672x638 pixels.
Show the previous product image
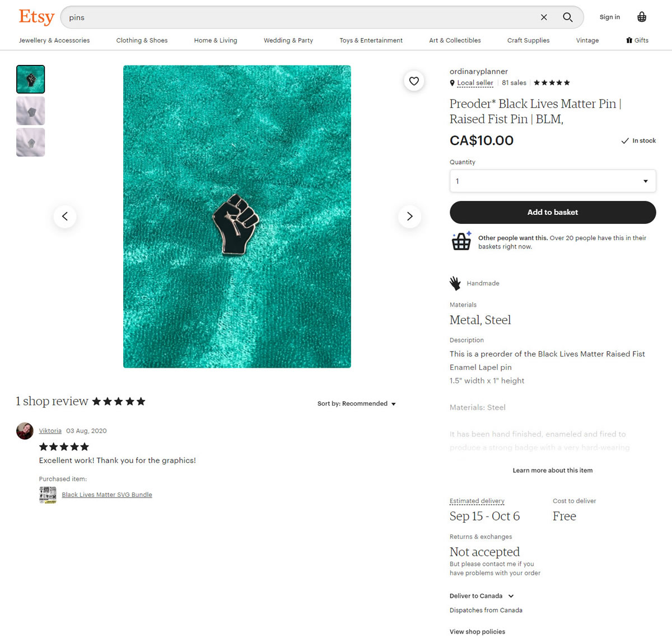(65, 217)
